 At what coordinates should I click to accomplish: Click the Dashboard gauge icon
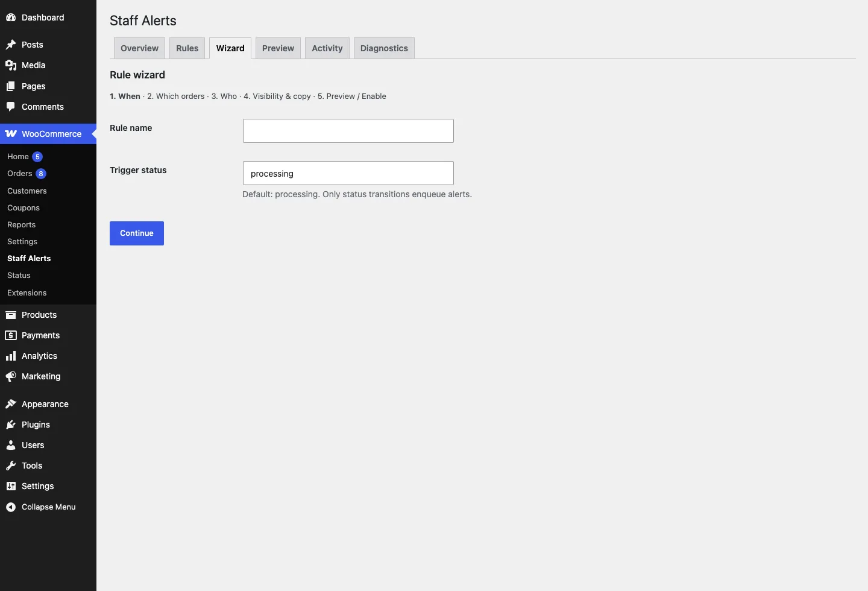(11, 17)
